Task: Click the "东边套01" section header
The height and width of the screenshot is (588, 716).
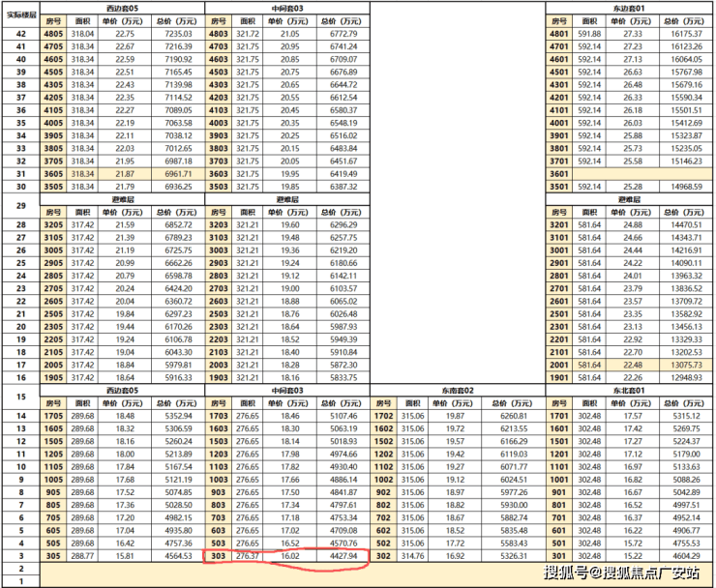Action: [x=629, y=8]
